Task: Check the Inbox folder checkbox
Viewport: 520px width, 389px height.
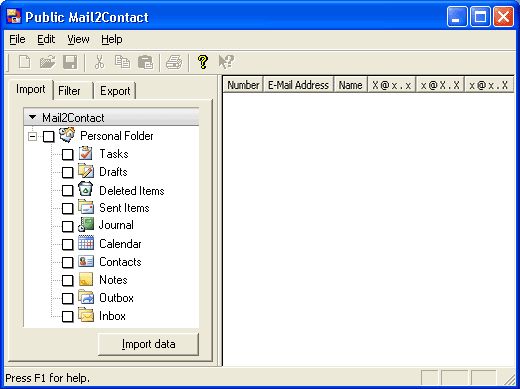Action: click(68, 316)
